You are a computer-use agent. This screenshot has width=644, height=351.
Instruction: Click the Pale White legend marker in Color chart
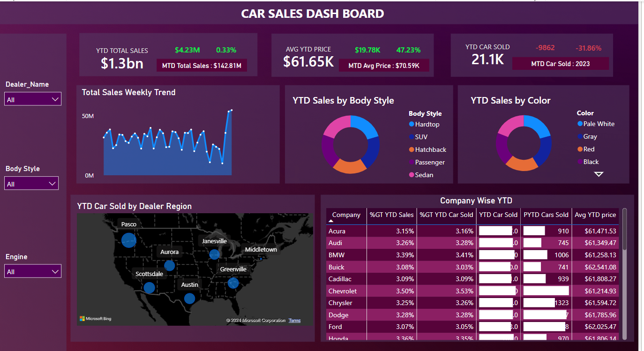point(580,124)
